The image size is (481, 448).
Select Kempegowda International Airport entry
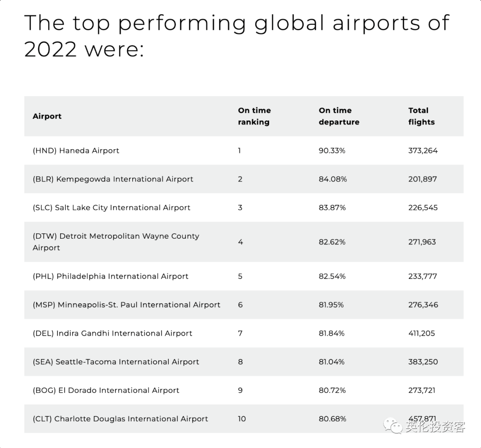tap(113, 179)
